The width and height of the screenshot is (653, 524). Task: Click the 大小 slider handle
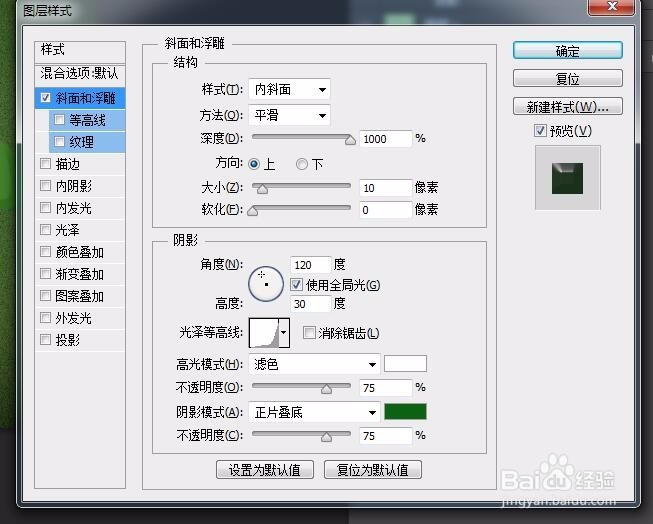262,189
